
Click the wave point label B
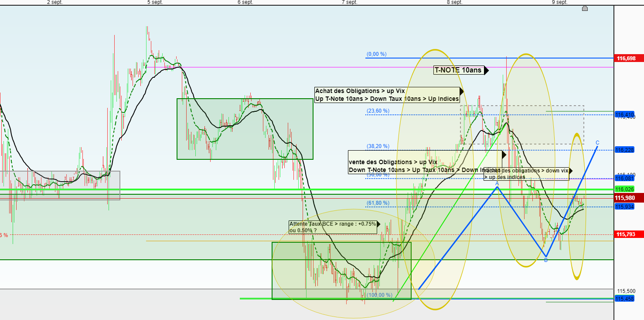click(x=545, y=260)
